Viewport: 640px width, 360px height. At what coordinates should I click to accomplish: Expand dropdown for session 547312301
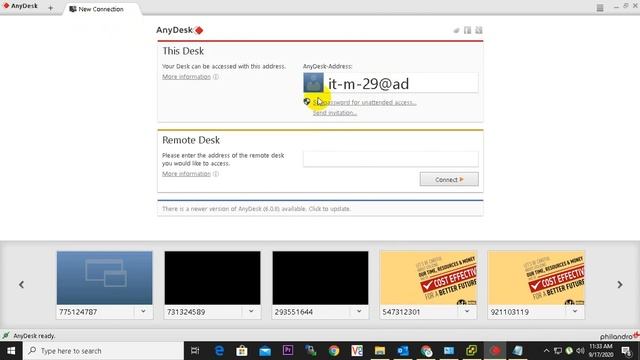(x=467, y=312)
